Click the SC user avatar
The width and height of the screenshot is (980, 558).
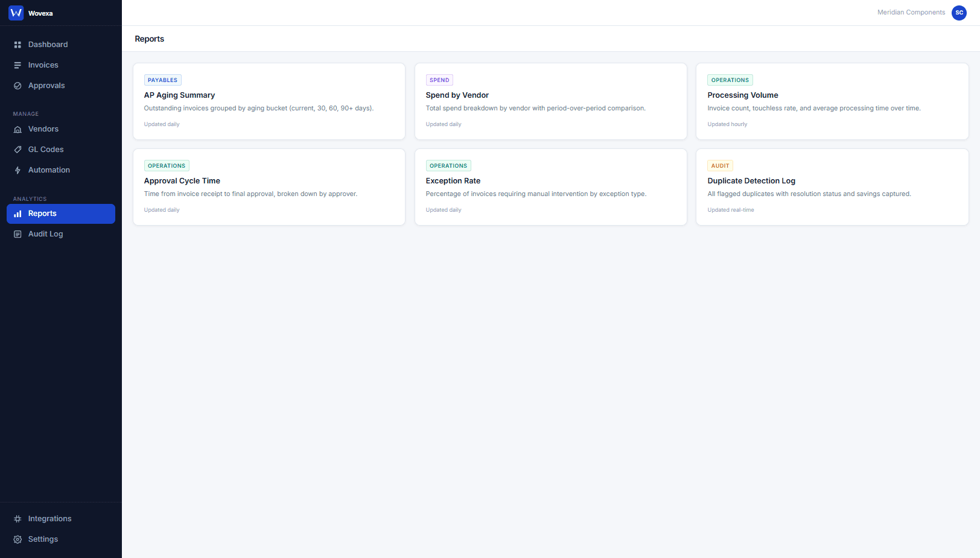[x=959, y=13]
